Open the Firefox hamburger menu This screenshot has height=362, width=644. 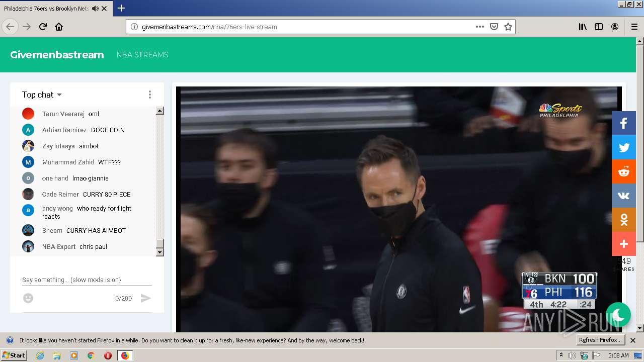click(x=634, y=27)
